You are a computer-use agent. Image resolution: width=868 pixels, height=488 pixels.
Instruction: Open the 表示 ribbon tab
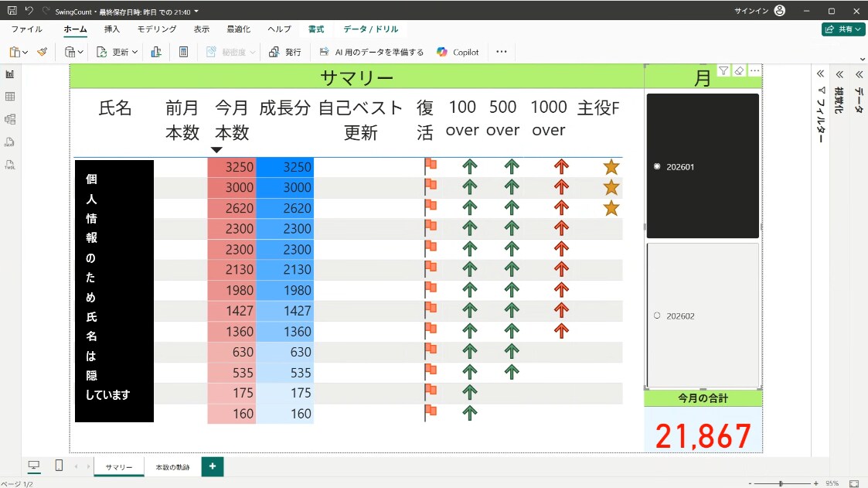[202, 29]
